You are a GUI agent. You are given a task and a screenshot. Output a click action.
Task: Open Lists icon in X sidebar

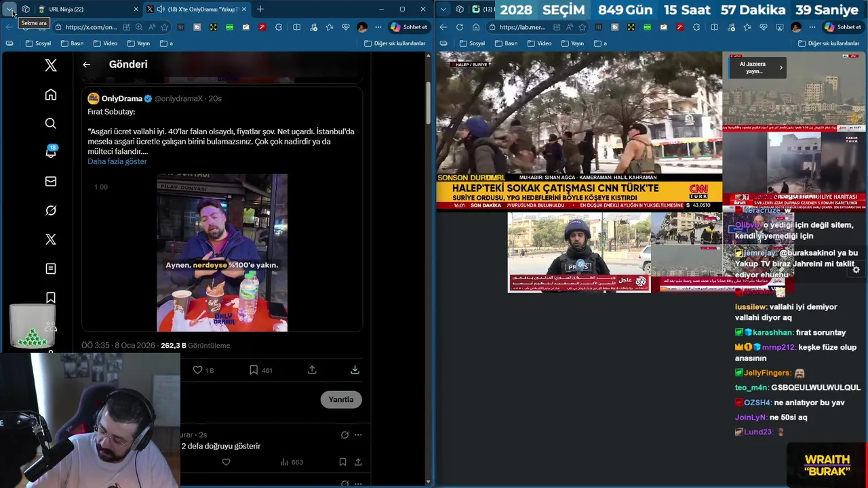click(x=51, y=268)
